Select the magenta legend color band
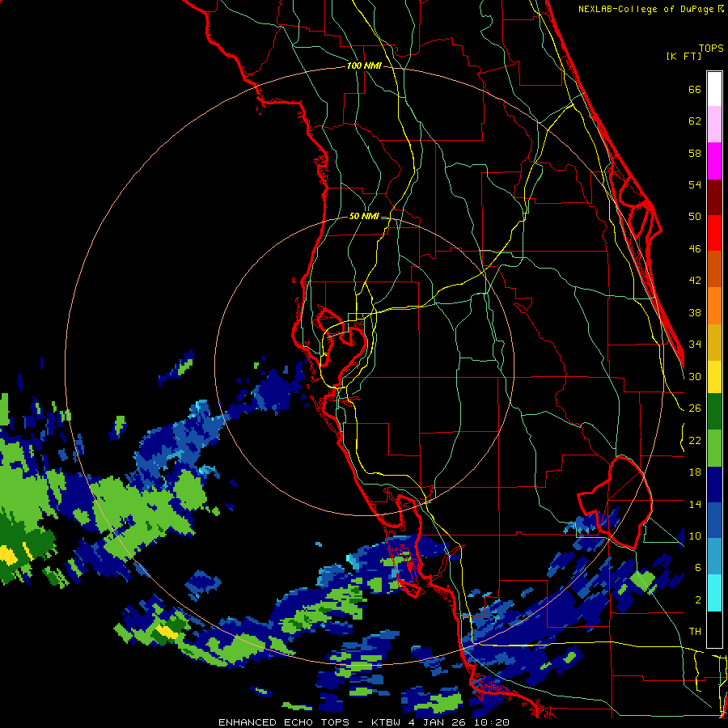The width and height of the screenshot is (728, 728). [x=714, y=161]
